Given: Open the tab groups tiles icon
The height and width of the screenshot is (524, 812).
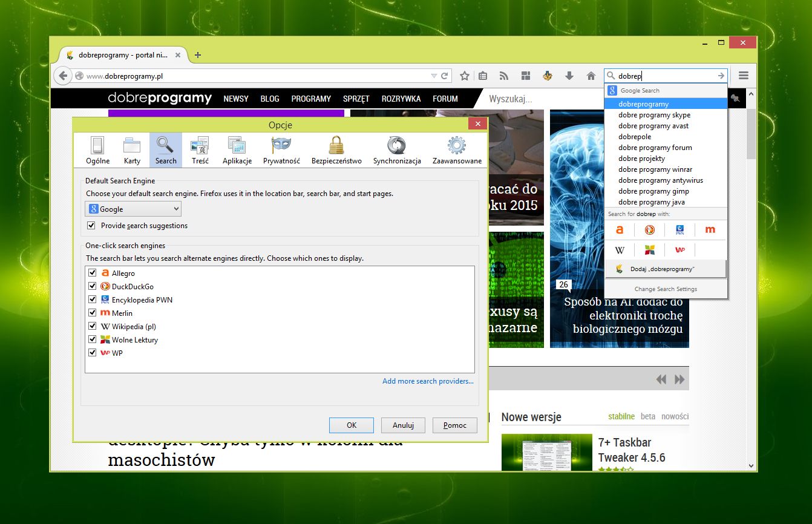Looking at the screenshot, I should point(526,76).
